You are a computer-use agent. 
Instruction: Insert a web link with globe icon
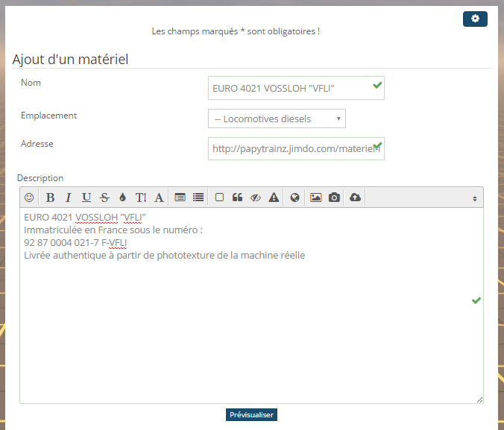pos(294,197)
